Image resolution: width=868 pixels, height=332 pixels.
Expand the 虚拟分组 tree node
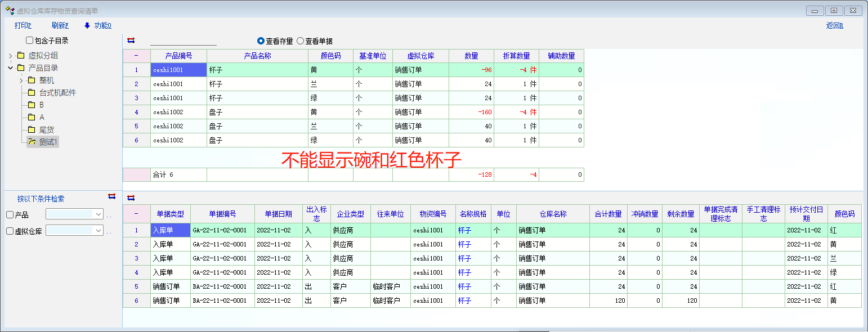click(11, 56)
